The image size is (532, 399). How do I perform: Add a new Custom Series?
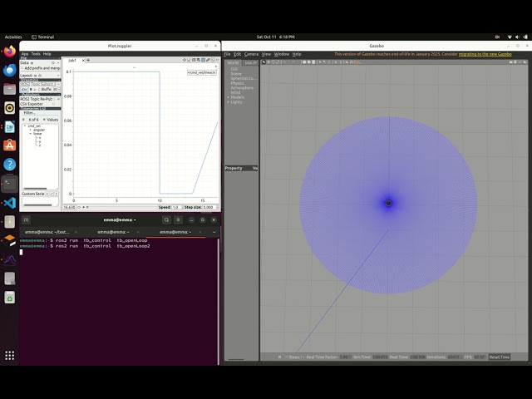[47, 194]
